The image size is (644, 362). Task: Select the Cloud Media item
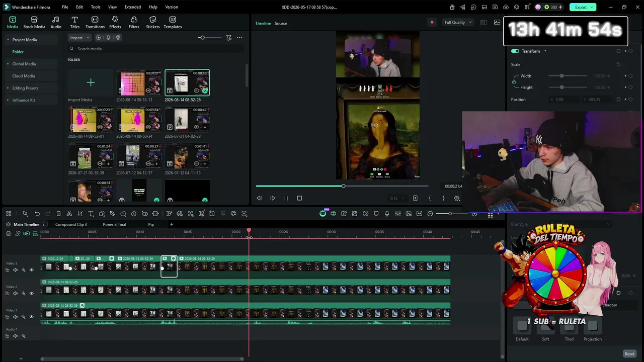click(24, 76)
